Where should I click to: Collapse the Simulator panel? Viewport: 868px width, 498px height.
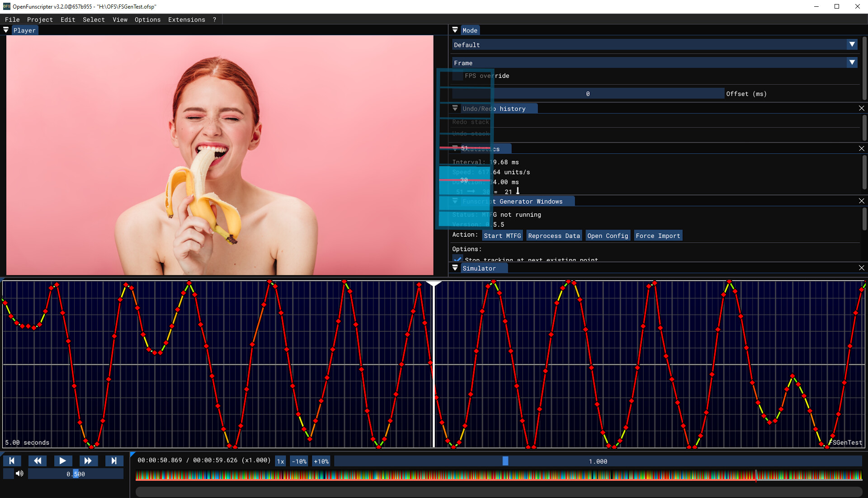tap(455, 268)
